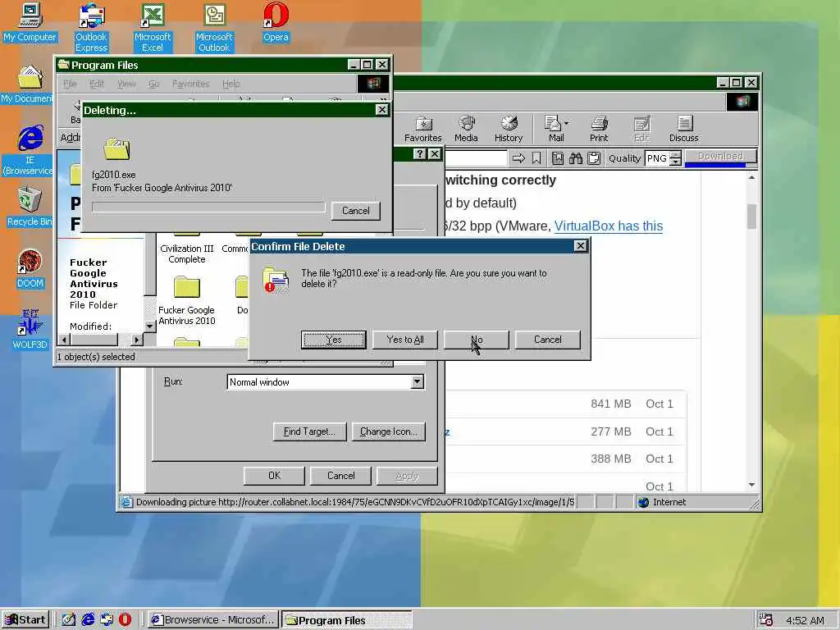Screen dimensions: 840x630
Task: Click the 841 MB file size entry
Action: (x=610, y=404)
